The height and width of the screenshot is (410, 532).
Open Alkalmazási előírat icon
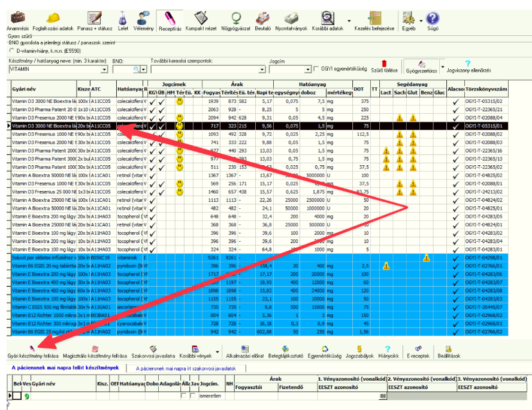pos(245,349)
